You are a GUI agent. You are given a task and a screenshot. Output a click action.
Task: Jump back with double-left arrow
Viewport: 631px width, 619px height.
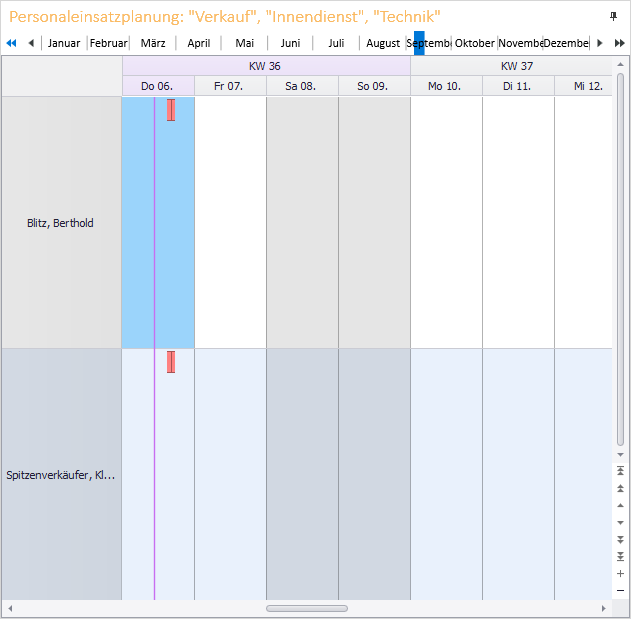coord(11,43)
